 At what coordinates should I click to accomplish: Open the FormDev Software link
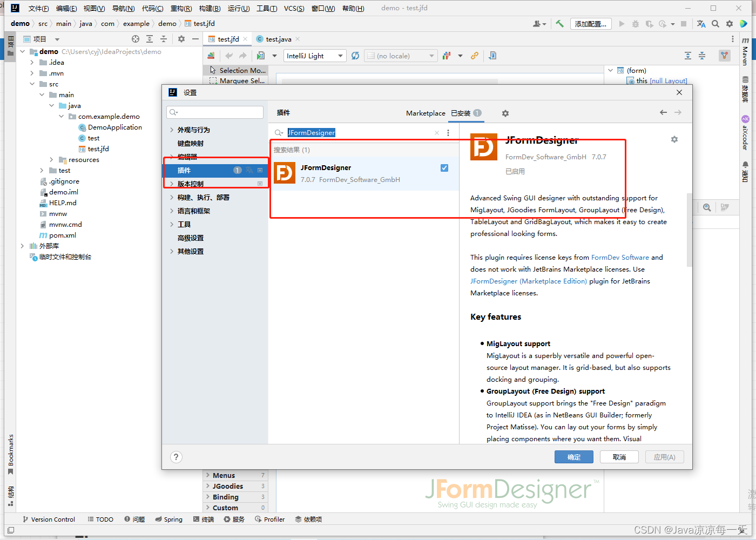(620, 258)
